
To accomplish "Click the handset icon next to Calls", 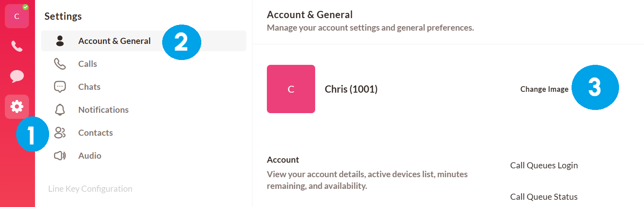I will tap(60, 64).
